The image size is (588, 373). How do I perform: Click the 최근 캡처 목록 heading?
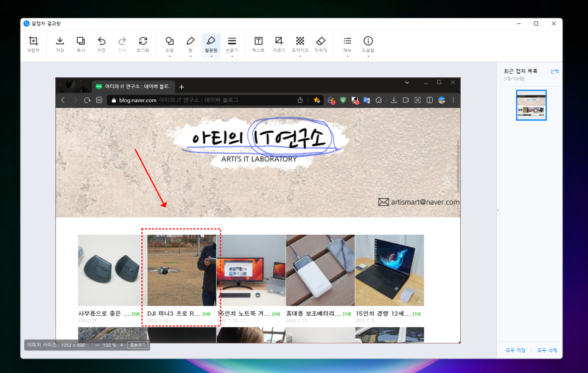click(x=520, y=71)
